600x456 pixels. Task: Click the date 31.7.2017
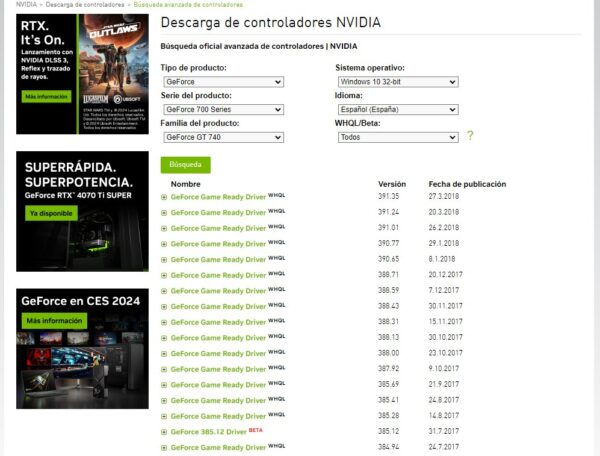443,432
